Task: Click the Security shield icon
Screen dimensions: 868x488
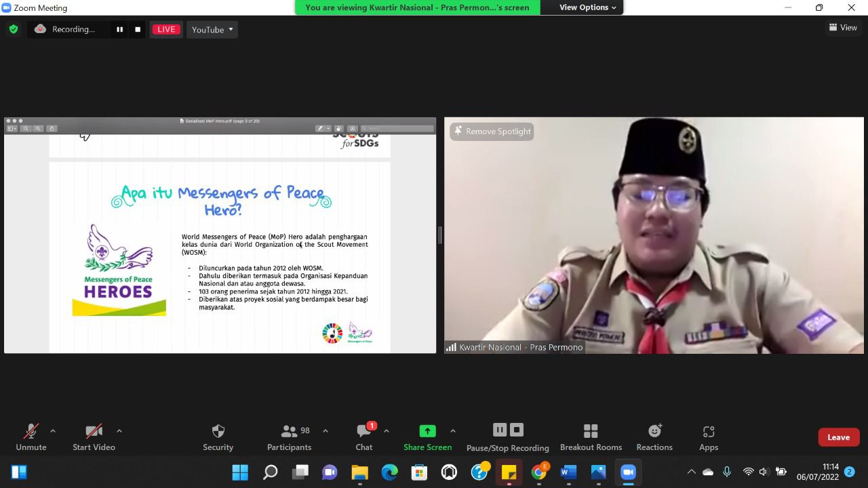Action: (x=218, y=432)
